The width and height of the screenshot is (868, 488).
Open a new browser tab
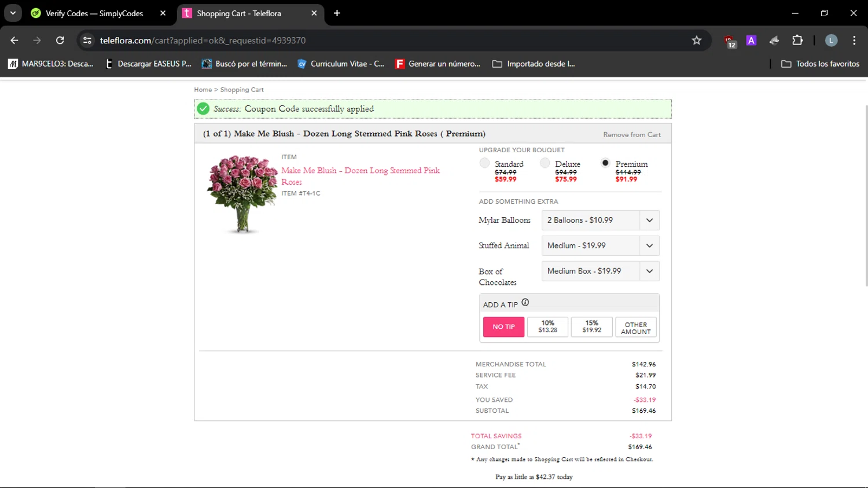click(x=337, y=13)
